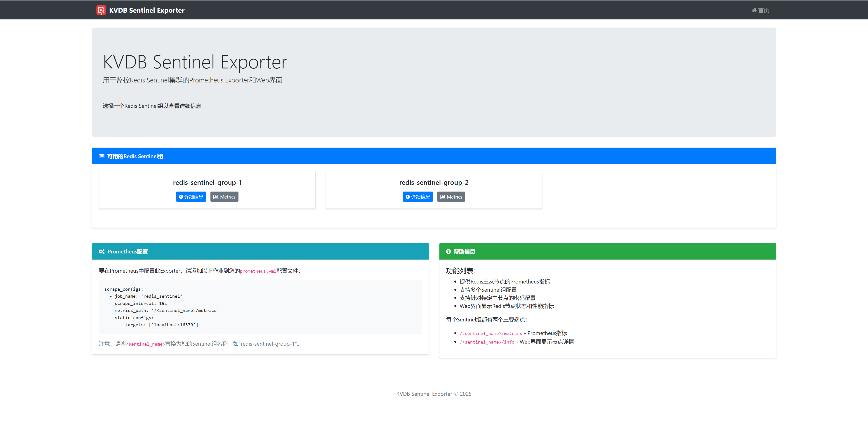Click info icon on group-2 details button
868x431 pixels.
point(408,197)
